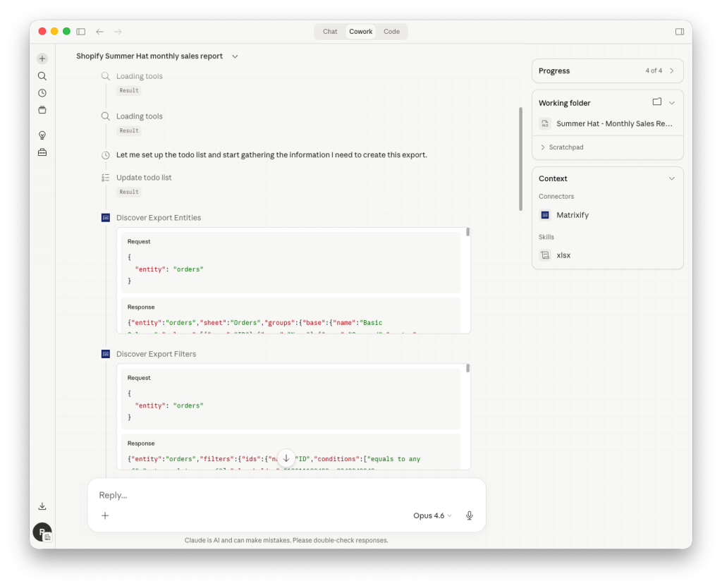
Task: Start a new chat with the plus icon
Action: pos(42,58)
